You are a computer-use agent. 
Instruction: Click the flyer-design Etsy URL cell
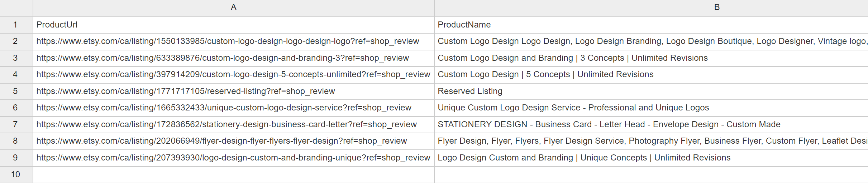tap(233, 141)
